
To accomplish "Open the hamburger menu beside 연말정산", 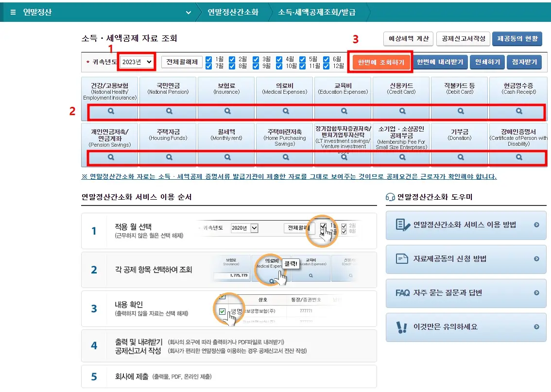I will point(12,12).
